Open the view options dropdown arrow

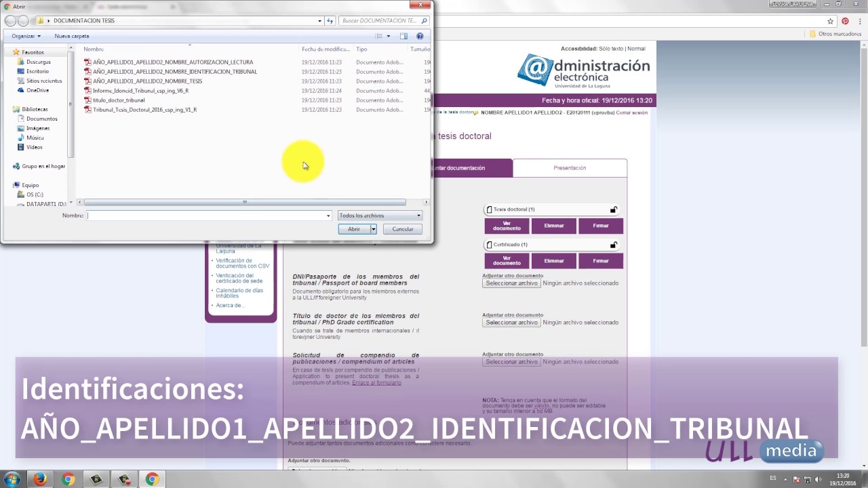coord(389,36)
